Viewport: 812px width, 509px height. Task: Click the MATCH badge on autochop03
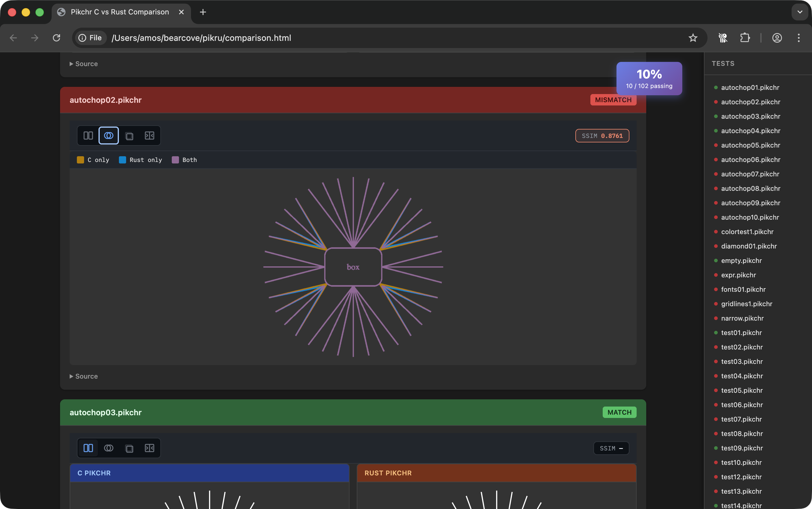pyautogui.click(x=619, y=412)
